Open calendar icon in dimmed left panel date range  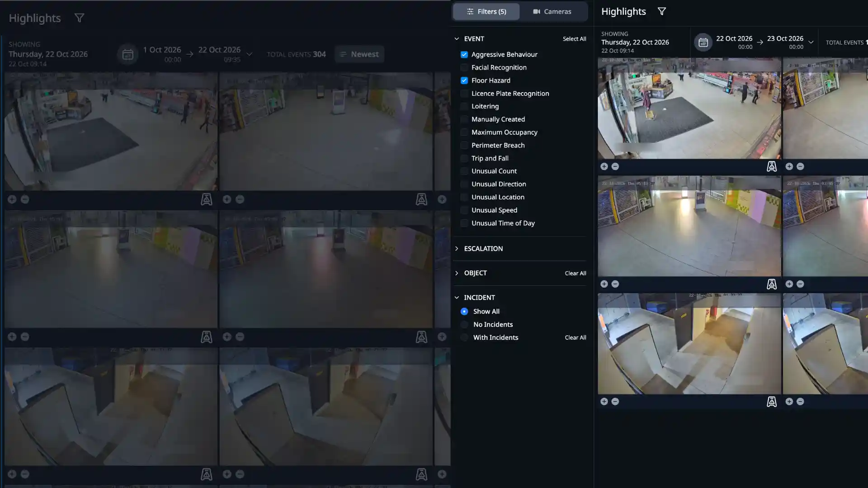(127, 54)
